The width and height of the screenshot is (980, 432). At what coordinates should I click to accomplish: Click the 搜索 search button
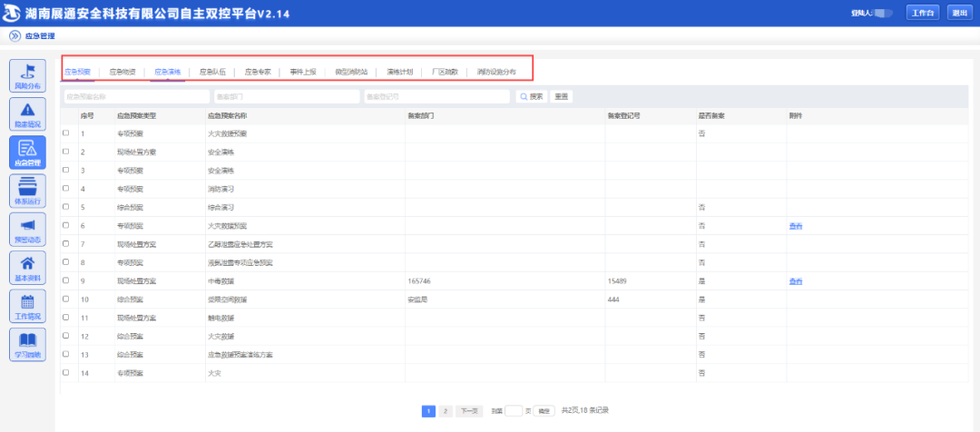(532, 97)
